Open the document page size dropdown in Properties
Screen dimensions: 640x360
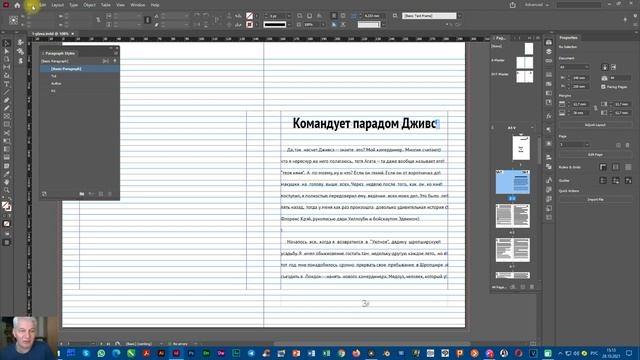pos(574,67)
